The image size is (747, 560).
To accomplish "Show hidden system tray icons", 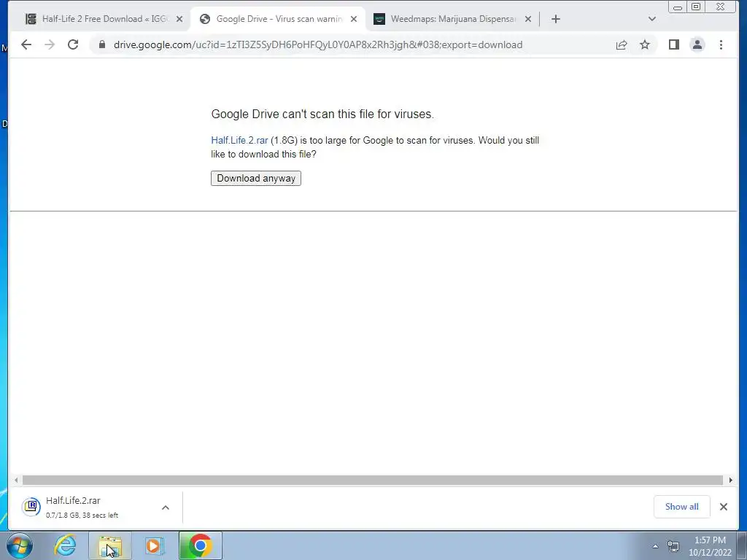I will pos(655,546).
